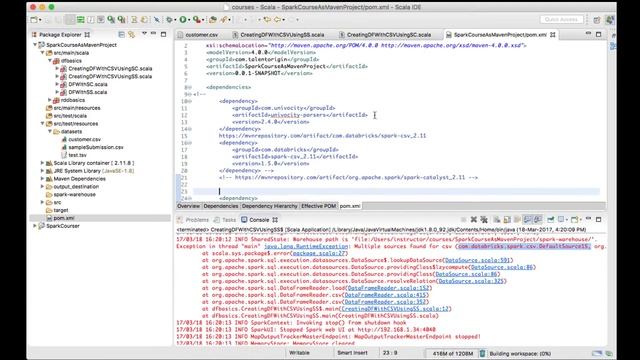Toggle Show Console on standard output change
The height and width of the screenshot is (360, 640).
(527, 220)
